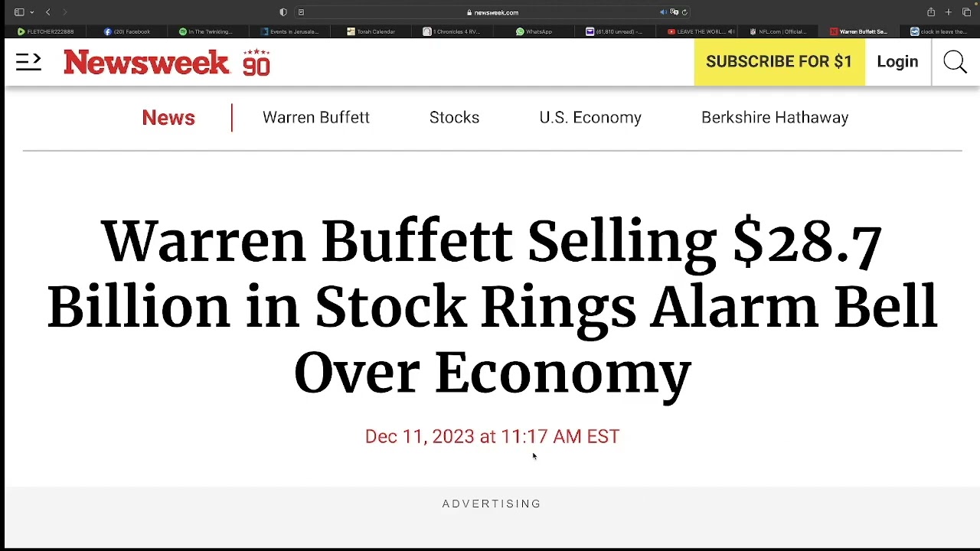980x551 pixels.
Task: Go back to the previous page
Action: [48, 12]
